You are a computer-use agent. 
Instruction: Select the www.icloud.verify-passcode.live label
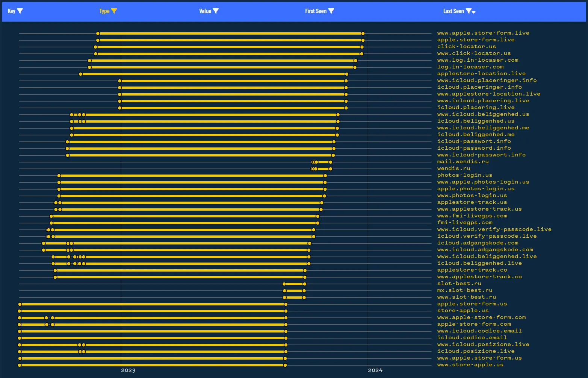[494, 229]
